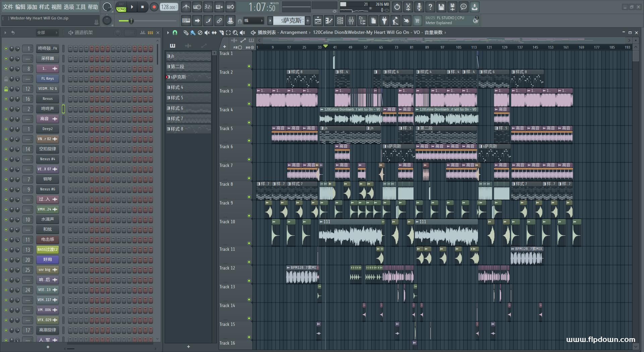The image size is (644, 352).
Task: Select the Mute tool in playlist toolbar
Action: [207, 33]
